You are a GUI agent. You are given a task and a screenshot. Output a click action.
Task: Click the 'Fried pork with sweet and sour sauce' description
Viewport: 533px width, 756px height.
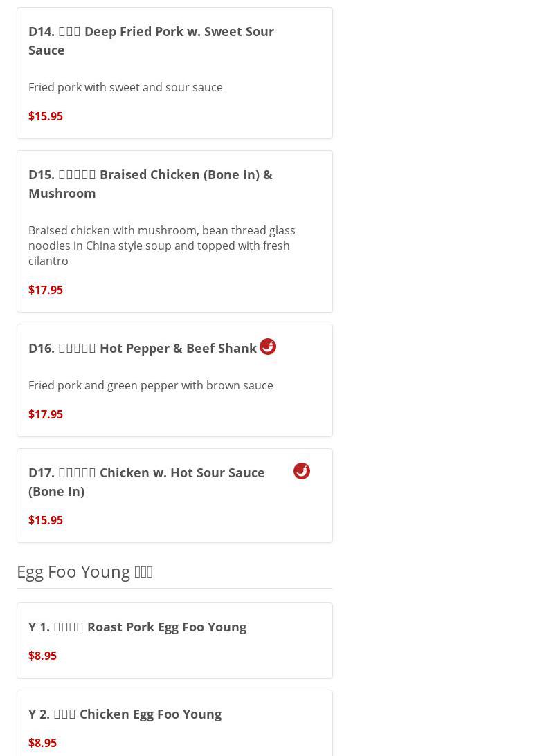tap(125, 87)
